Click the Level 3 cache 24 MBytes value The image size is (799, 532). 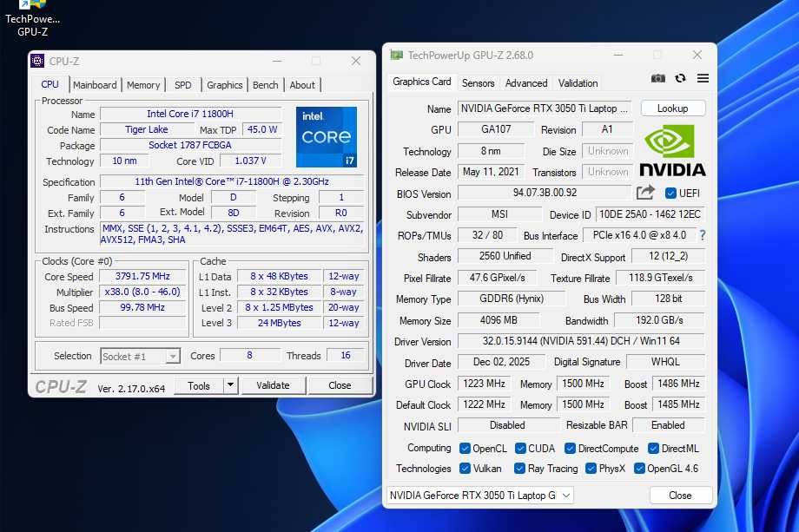(x=280, y=323)
